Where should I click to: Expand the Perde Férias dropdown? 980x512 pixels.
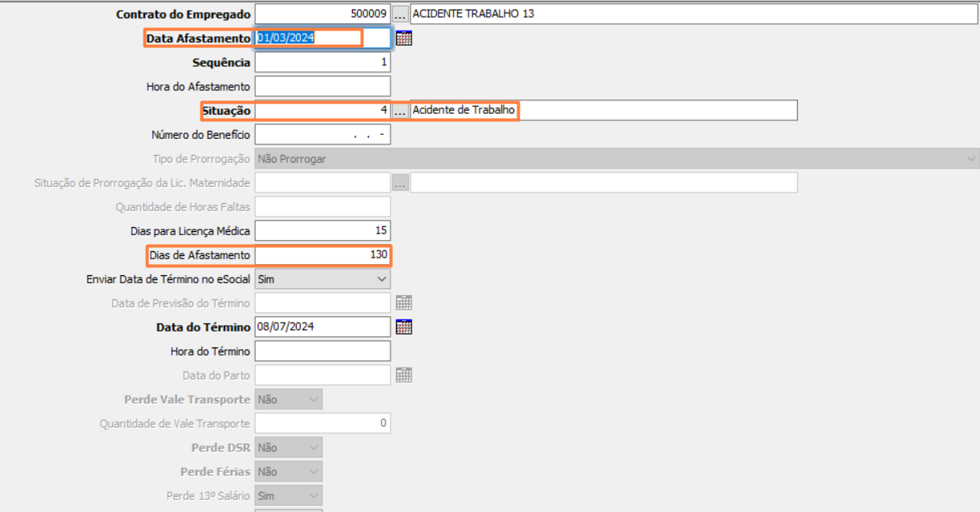point(313,472)
